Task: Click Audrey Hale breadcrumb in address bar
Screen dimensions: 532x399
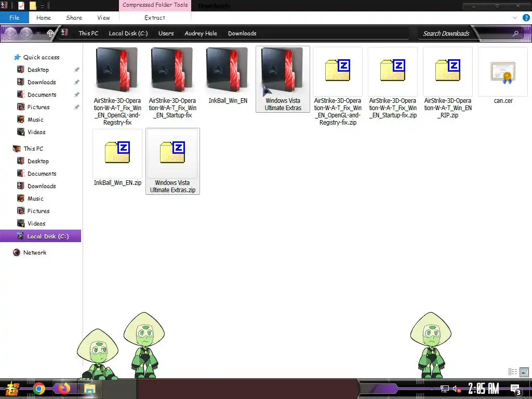Action: coord(201,33)
